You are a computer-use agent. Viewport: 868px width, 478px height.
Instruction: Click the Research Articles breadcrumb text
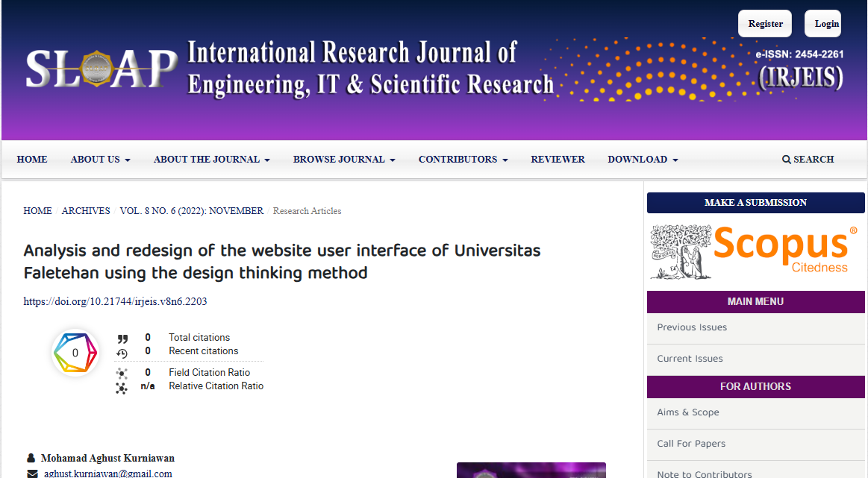307,211
